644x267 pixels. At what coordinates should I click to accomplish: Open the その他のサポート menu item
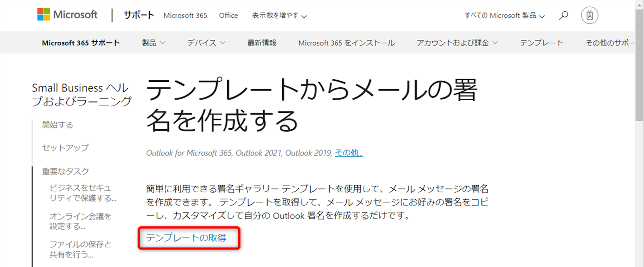pos(610,43)
